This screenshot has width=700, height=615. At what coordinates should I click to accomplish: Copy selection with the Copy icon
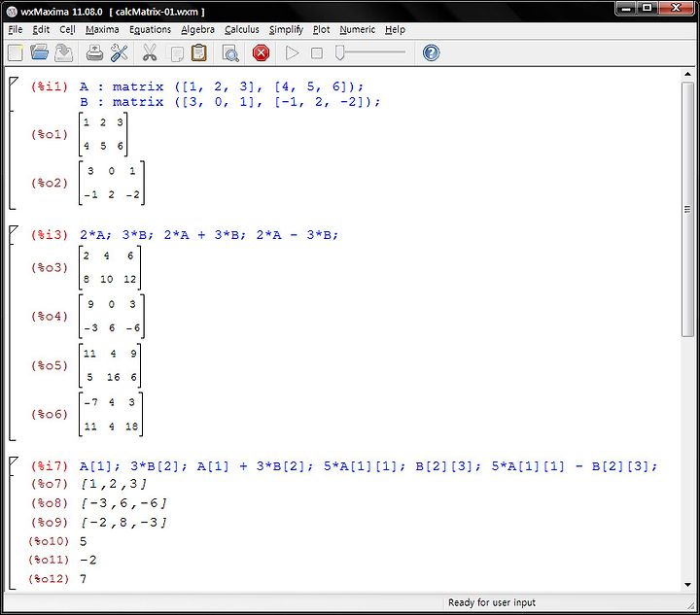click(177, 53)
